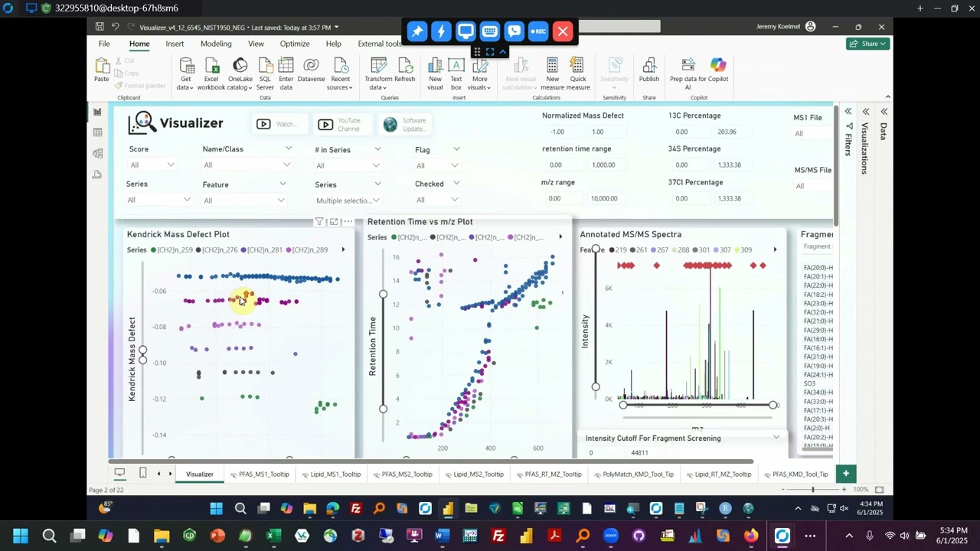Click the Publish icon
The height and width of the screenshot is (551, 980).
pyautogui.click(x=648, y=70)
